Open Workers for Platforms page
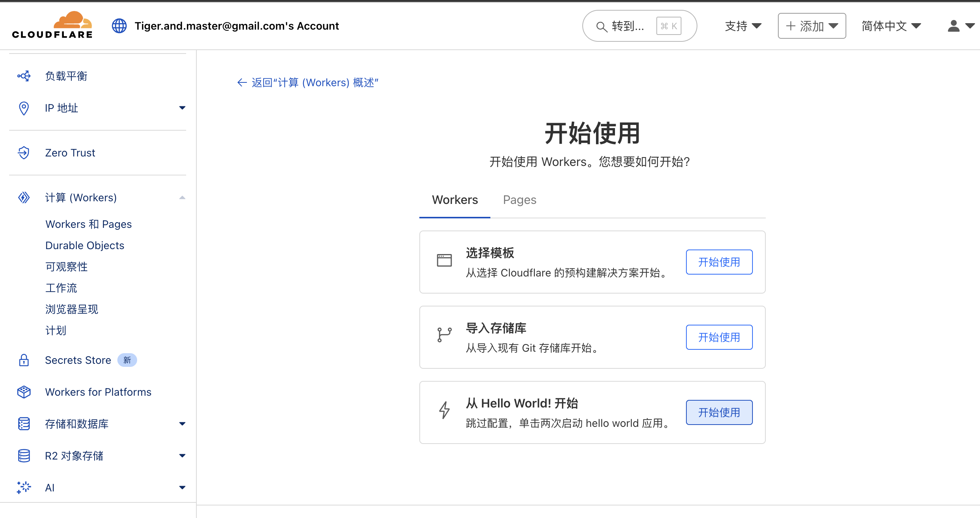 tap(98, 392)
